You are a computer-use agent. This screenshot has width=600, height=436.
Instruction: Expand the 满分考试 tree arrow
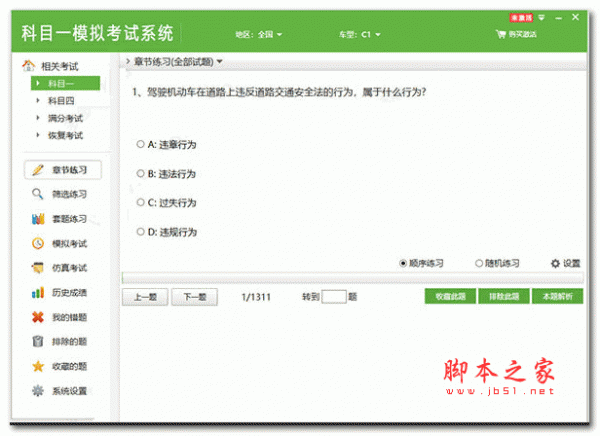(x=38, y=118)
